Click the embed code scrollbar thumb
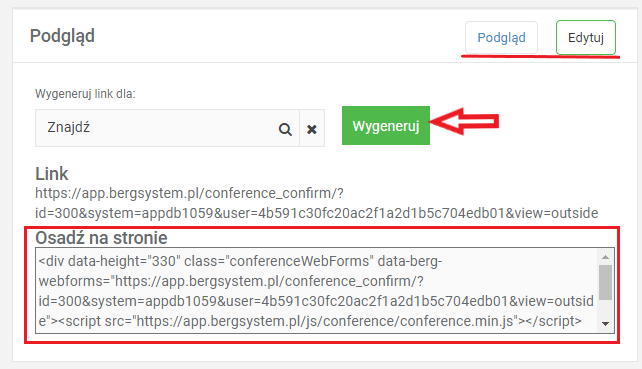This screenshot has height=369, width=642. (x=606, y=282)
